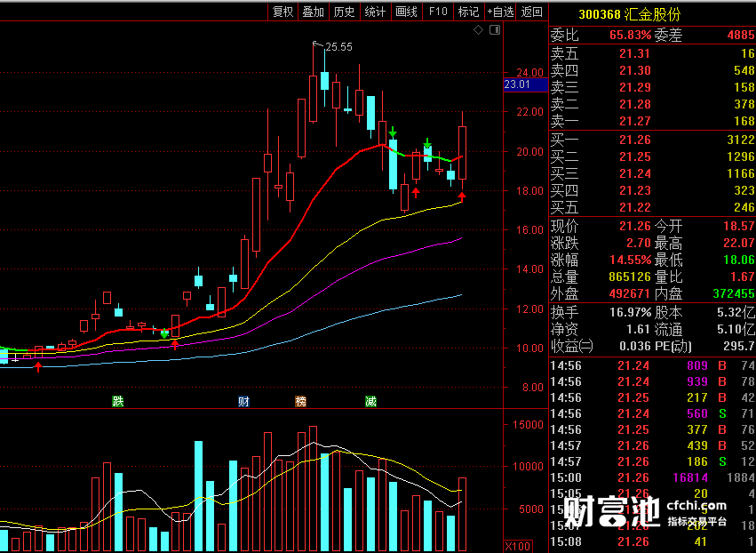Click the 返回 back button

tap(532, 12)
